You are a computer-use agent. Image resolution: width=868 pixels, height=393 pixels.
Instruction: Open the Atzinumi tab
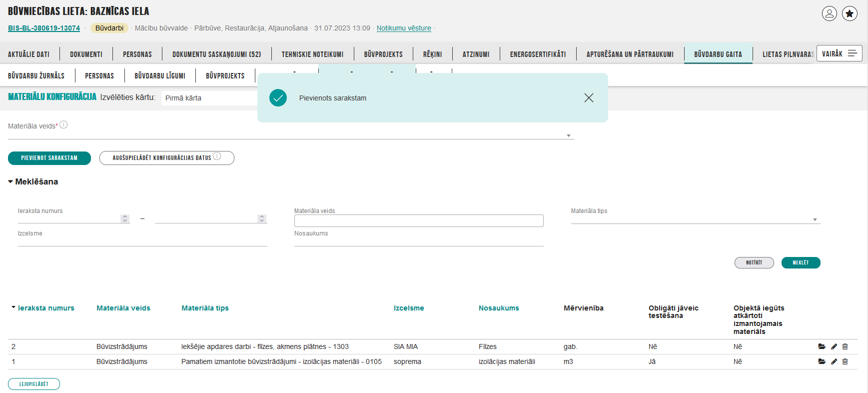click(x=476, y=54)
